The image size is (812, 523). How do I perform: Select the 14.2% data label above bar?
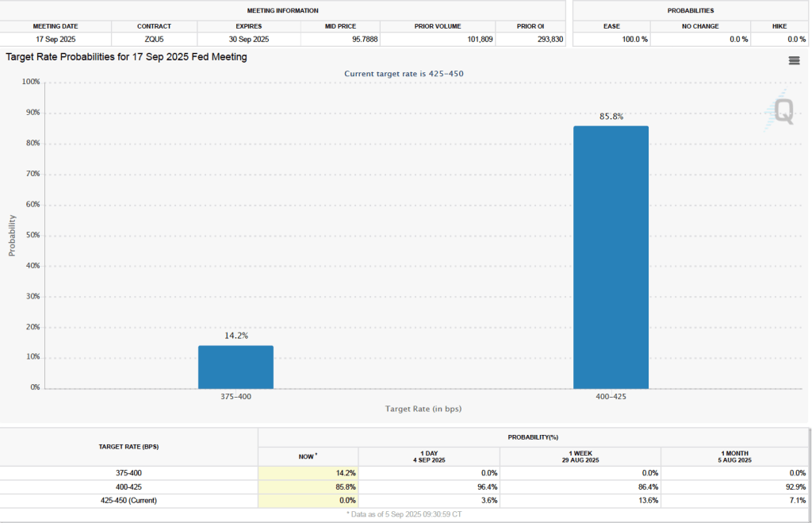[236, 336]
